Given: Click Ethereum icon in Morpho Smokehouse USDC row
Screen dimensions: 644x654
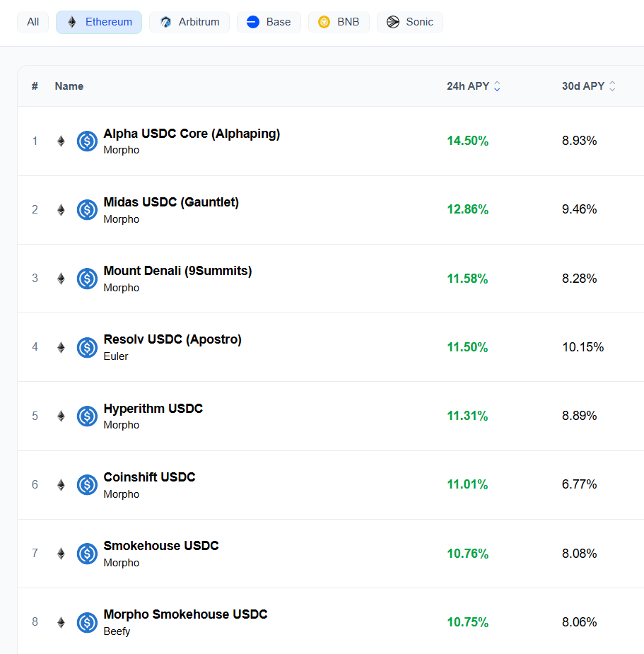Looking at the screenshot, I should pyautogui.click(x=61, y=622).
